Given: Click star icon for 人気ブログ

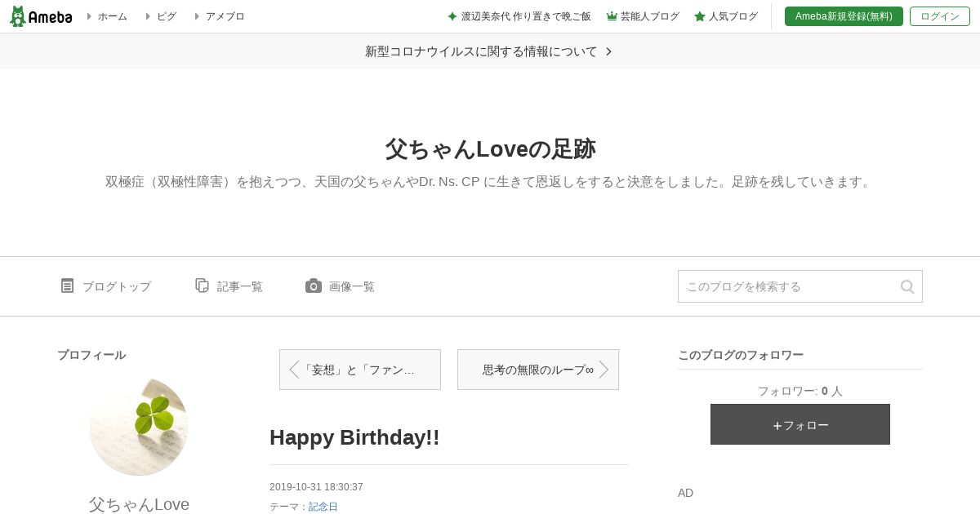Looking at the screenshot, I should click(700, 16).
